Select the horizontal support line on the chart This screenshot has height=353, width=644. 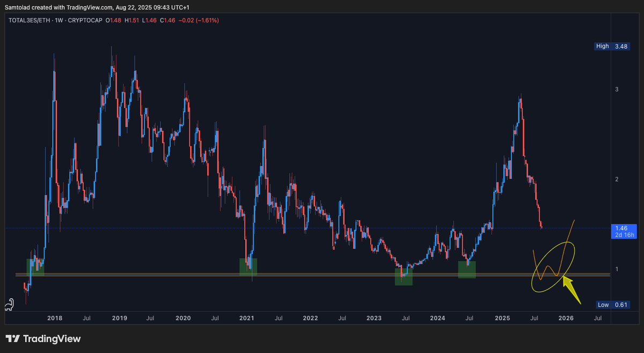pos(322,275)
